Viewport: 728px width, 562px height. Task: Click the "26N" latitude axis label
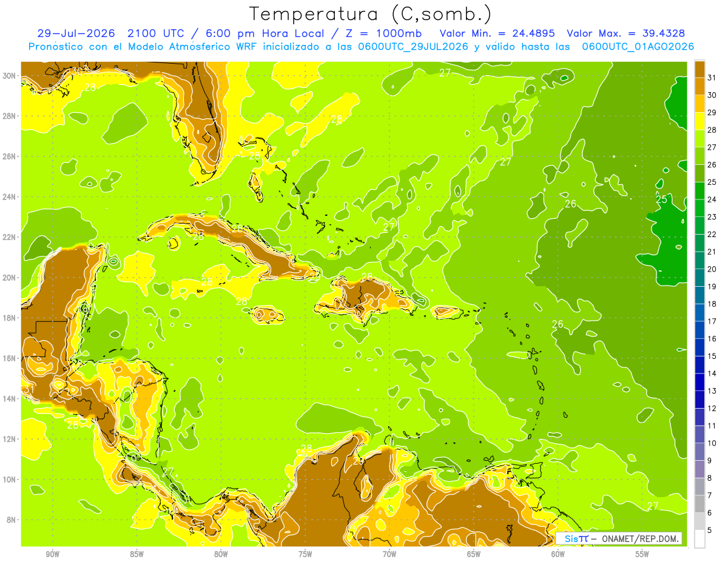[10, 156]
